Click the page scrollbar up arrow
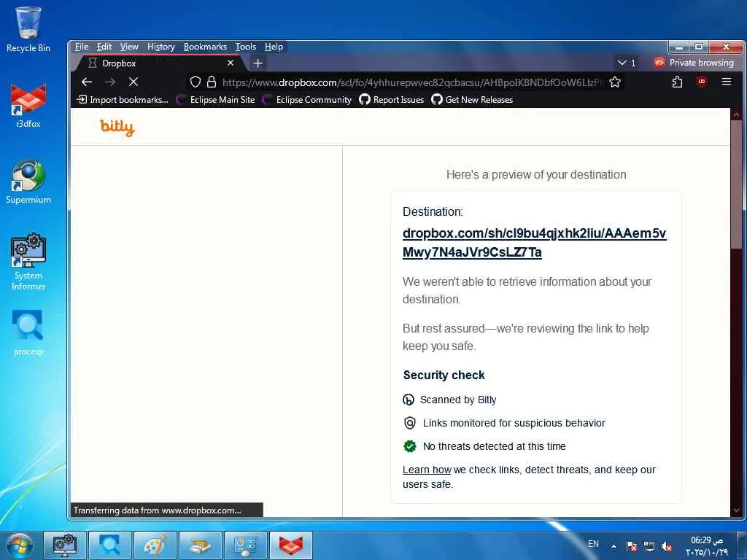Image resolution: width=747 pixels, height=560 pixels. tap(736, 114)
